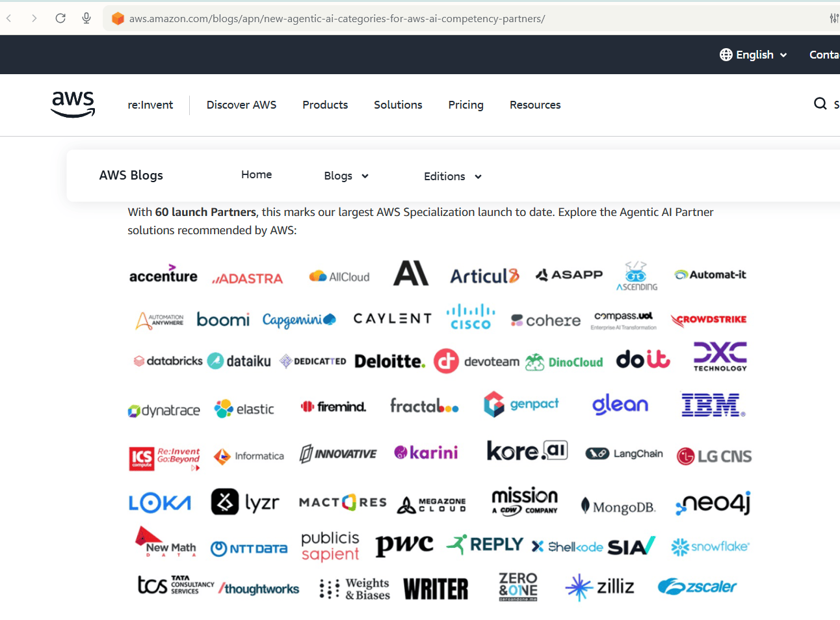This screenshot has width=840, height=620.
Task: Click the Dynatrace logo
Action: pos(164,411)
